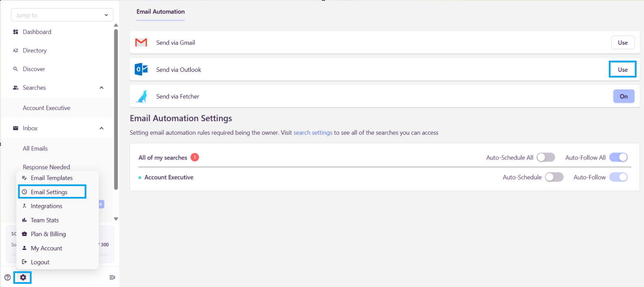This screenshot has width=644, height=287.
Task: Click the red notification badge showing 1
Action: coord(195,157)
